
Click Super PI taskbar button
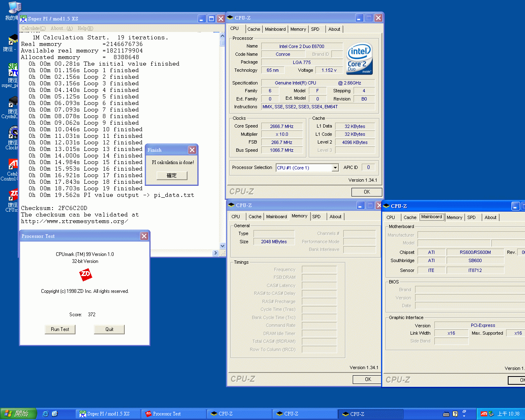tap(108, 414)
